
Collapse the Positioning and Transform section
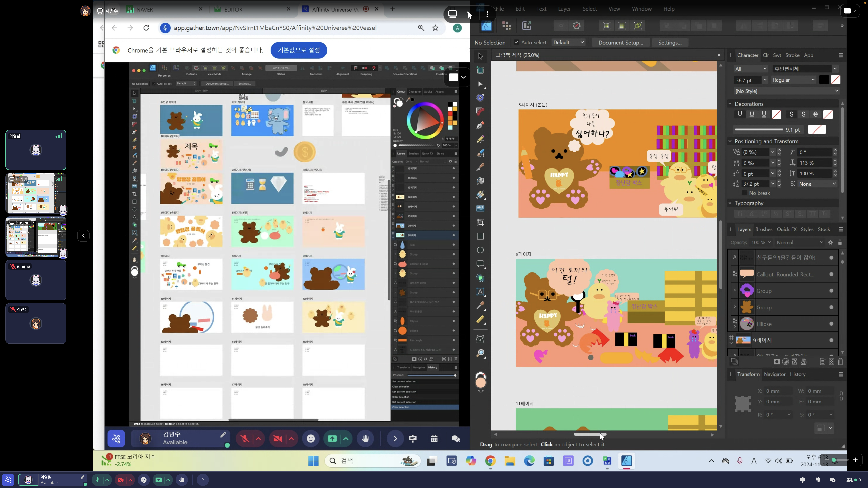click(x=730, y=141)
